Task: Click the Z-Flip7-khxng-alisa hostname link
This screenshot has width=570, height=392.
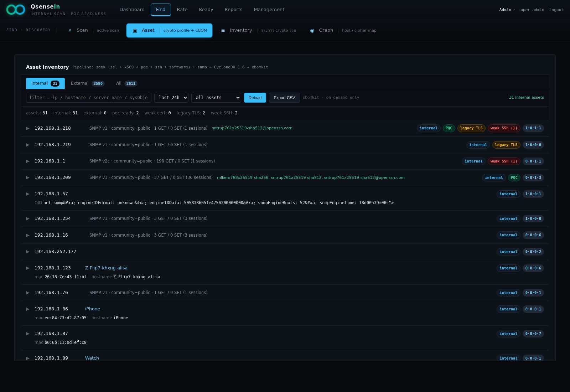Action: pos(106,268)
